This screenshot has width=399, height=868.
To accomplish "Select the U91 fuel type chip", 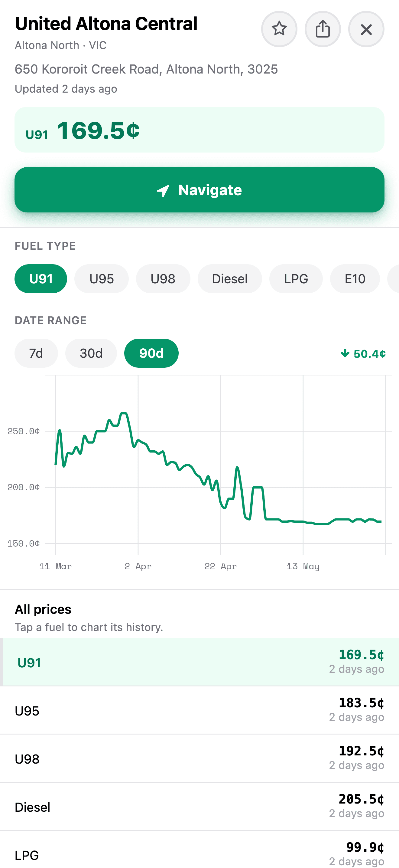I will pyautogui.click(x=41, y=279).
